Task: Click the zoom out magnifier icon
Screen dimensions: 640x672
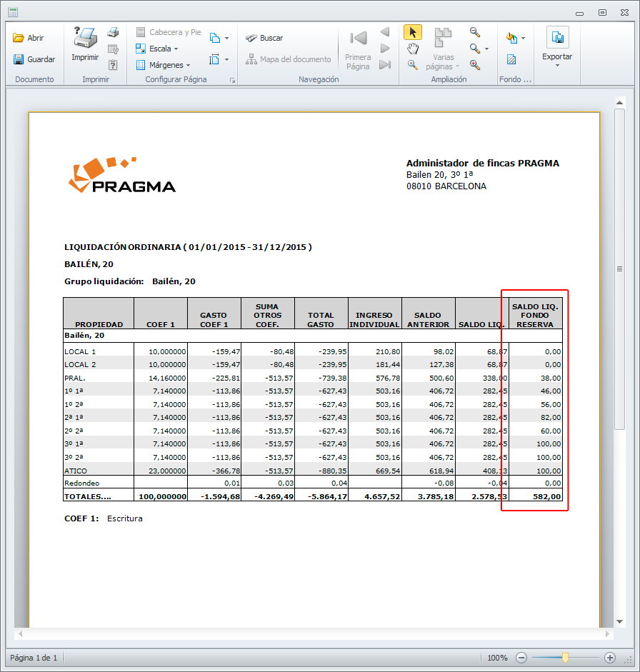Action: [x=474, y=32]
